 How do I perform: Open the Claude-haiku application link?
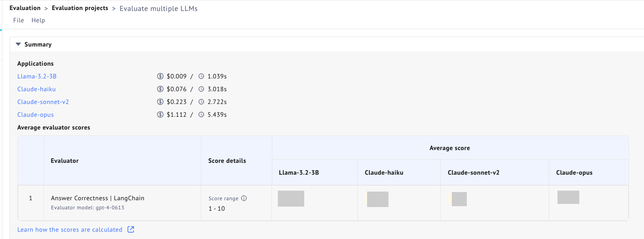[x=36, y=89]
